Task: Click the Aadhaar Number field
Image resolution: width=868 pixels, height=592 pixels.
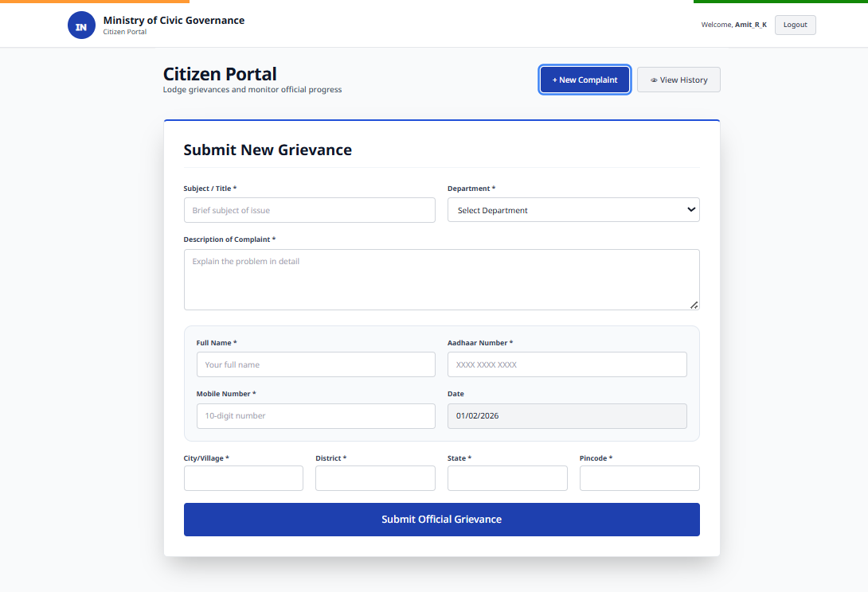Action: coord(567,364)
